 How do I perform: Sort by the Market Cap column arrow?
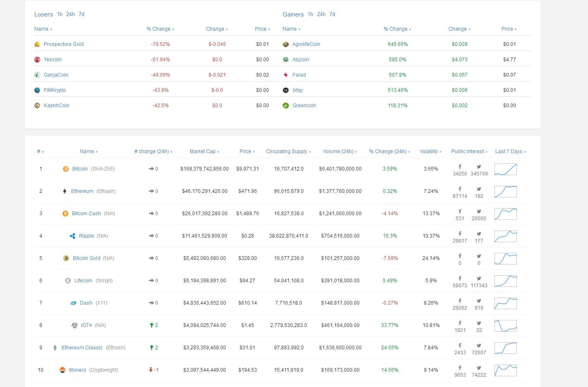pos(218,151)
